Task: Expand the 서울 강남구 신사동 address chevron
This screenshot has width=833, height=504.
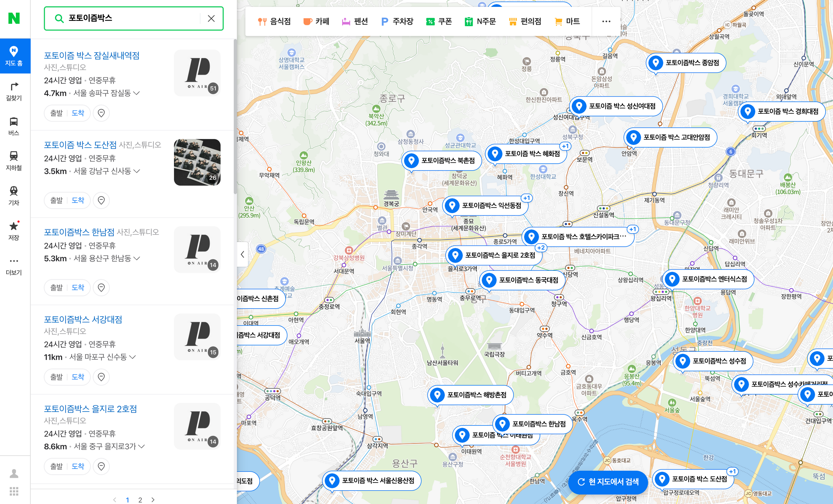Action: click(x=137, y=171)
